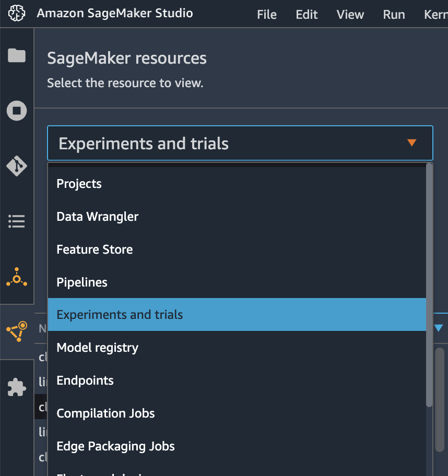This screenshot has width=448, height=476.
Task: Collapse the Experiments and trials dropdown
Action: click(240, 143)
